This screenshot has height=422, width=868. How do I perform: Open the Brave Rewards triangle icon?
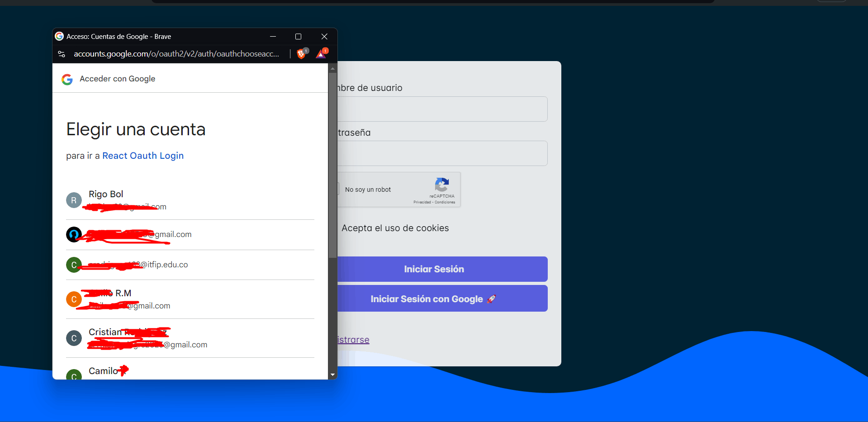(x=321, y=54)
